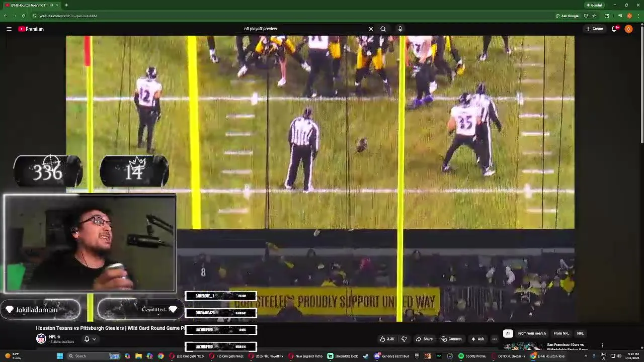Open the Create button

tap(594, 29)
